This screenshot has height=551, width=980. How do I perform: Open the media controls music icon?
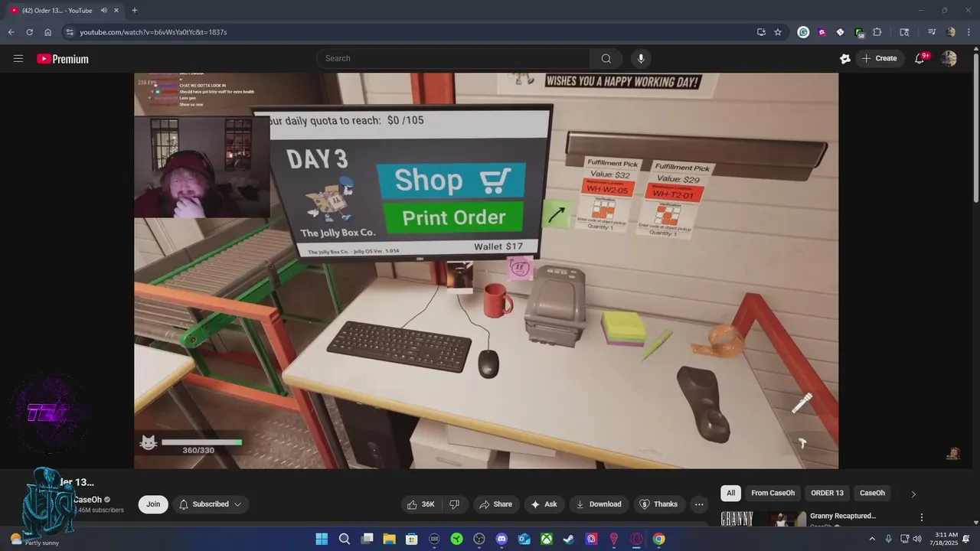931,32
